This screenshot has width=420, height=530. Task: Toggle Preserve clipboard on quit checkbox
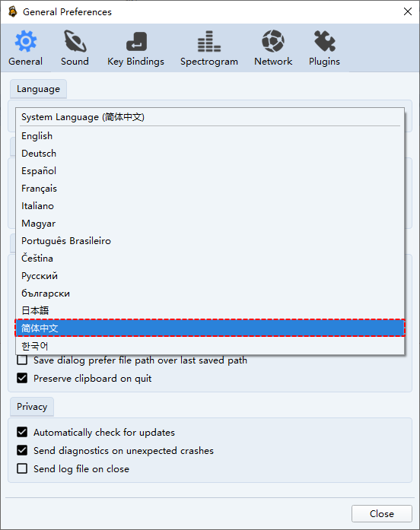(22, 378)
